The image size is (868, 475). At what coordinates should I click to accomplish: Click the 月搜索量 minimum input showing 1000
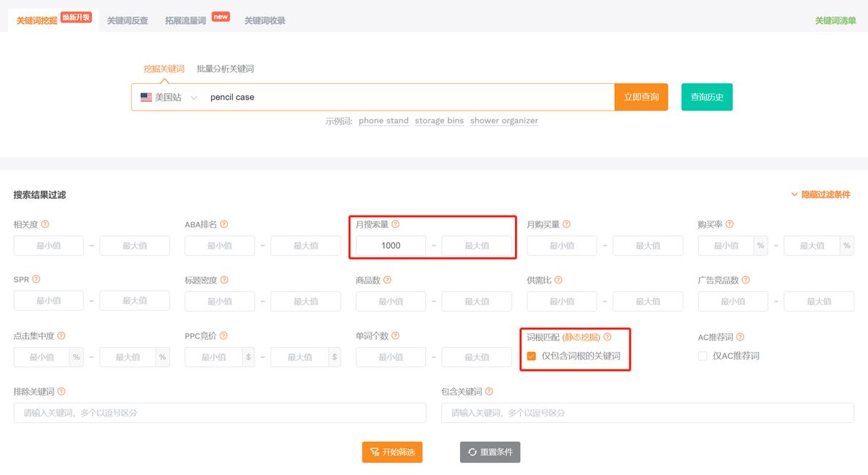pos(389,246)
